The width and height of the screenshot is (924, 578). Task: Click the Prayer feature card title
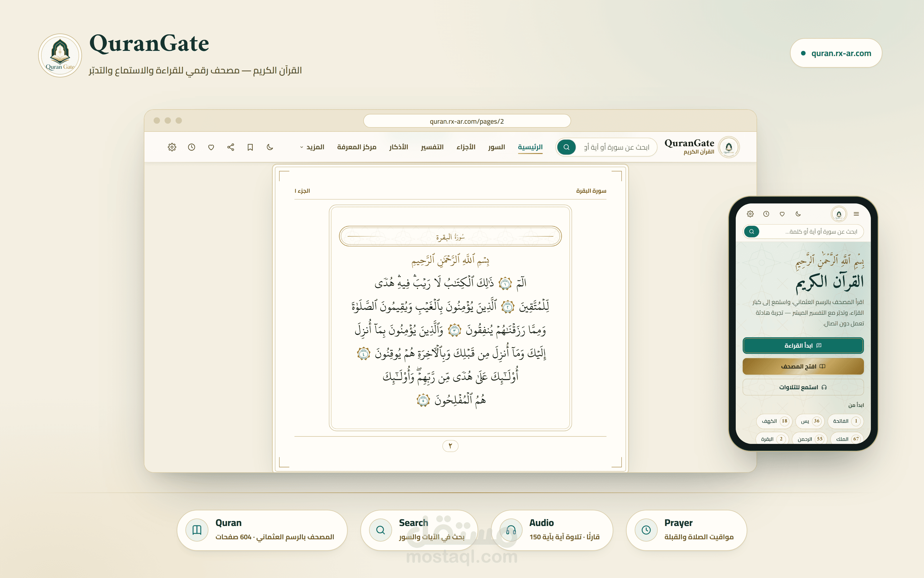(678, 523)
